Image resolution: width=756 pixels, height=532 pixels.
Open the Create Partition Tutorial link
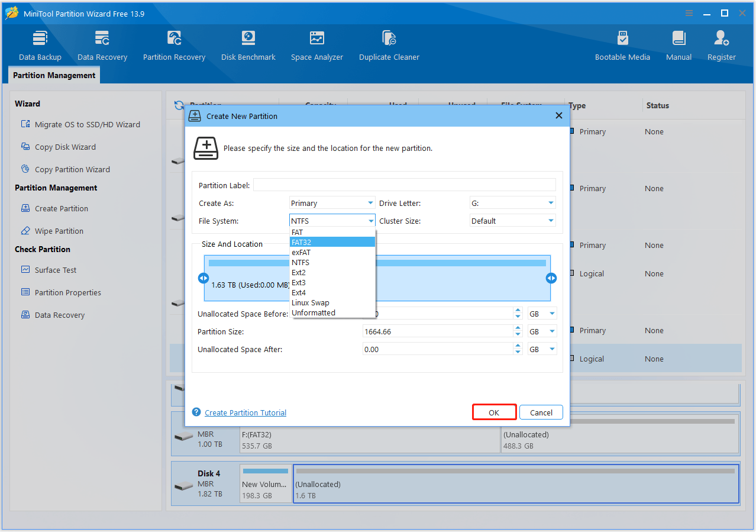[245, 412]
